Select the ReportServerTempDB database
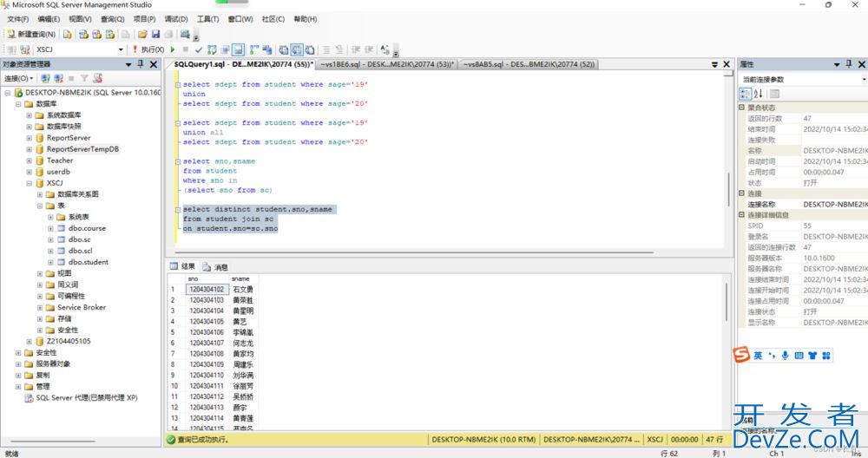Image resolution: width=868 pixels, height=458 pixels. point(82,149)
